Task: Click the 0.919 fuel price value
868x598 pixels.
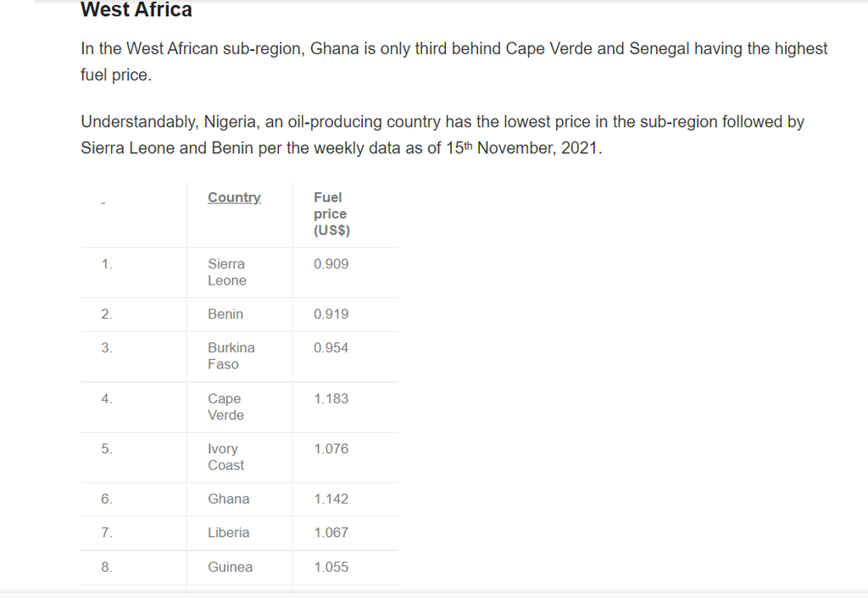Action: point(331,314)
